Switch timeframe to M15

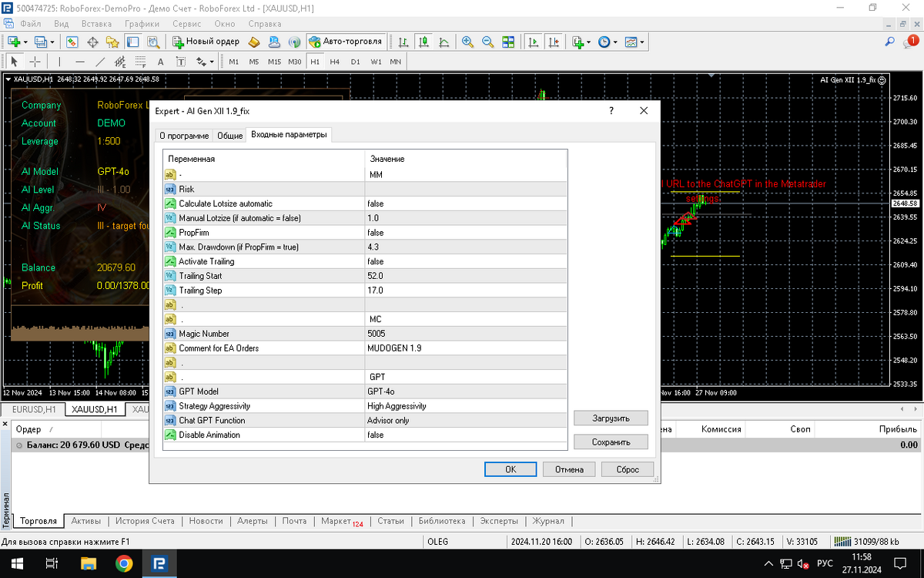(x=274, y=62)
